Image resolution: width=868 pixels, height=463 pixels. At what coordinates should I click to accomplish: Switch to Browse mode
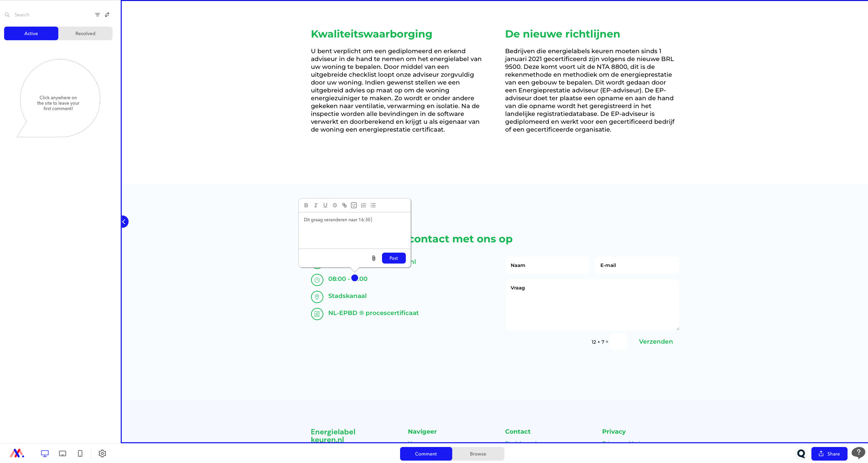(478, 454)
